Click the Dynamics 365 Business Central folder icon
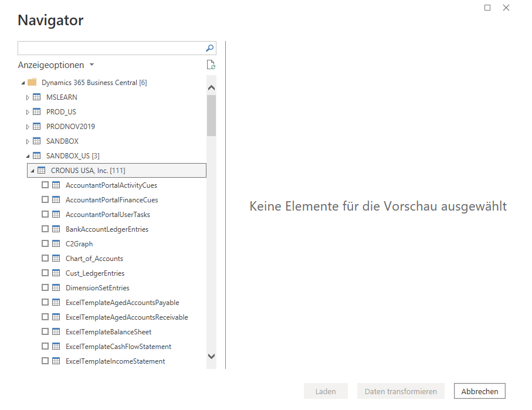 click(x=32, y=82)
